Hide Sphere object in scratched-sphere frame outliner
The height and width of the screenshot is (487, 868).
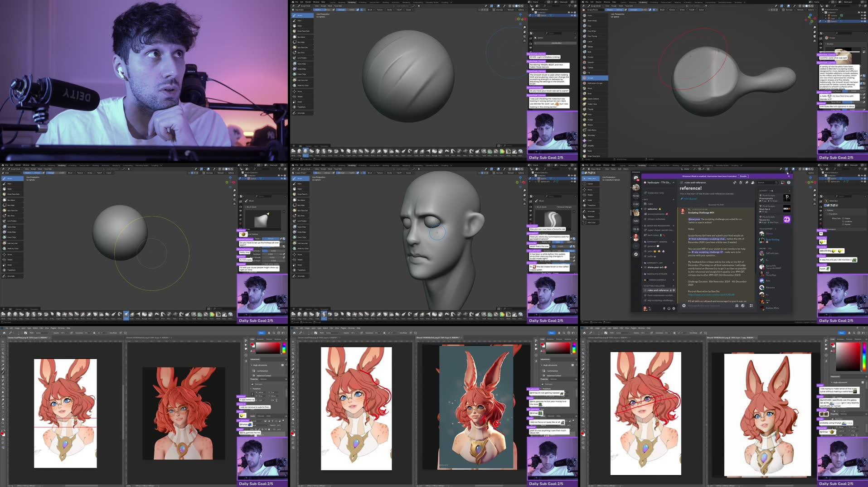[x=572, y=15]
